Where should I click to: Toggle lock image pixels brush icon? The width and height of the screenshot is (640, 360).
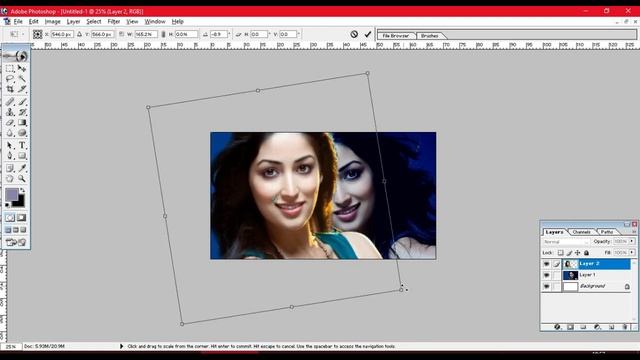(569, 253)
